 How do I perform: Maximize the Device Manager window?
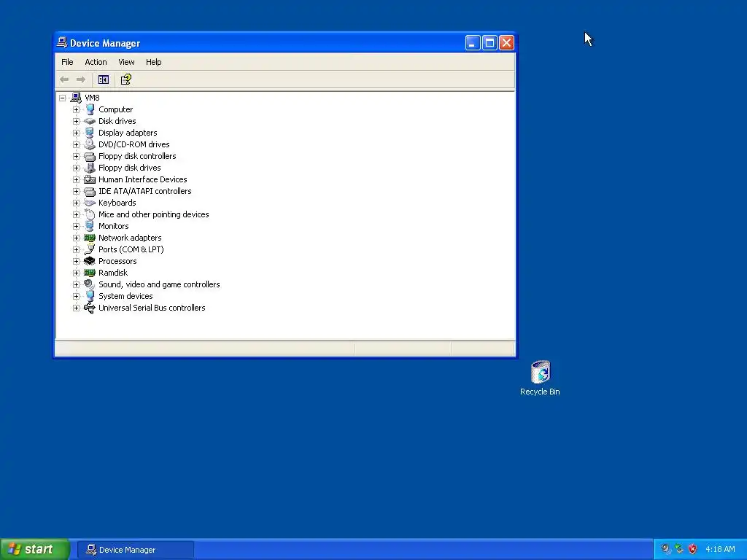click(x=489, y=43)
